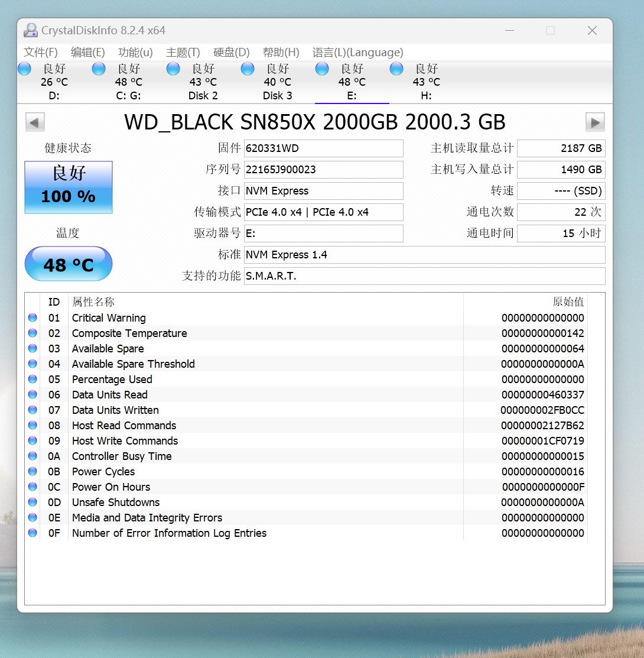Open the 文件(F) menu
The height and width of the screenshot is (658, 644).
41,52
